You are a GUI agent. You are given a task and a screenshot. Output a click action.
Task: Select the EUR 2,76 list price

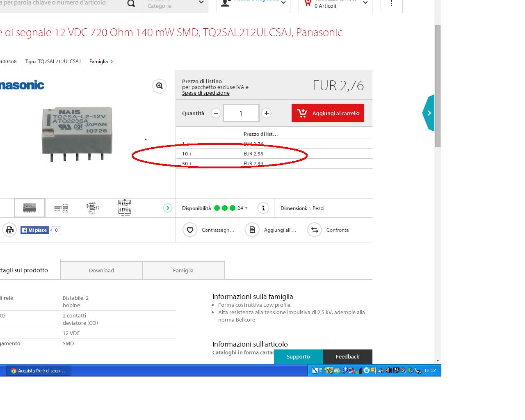pos(338,85)
